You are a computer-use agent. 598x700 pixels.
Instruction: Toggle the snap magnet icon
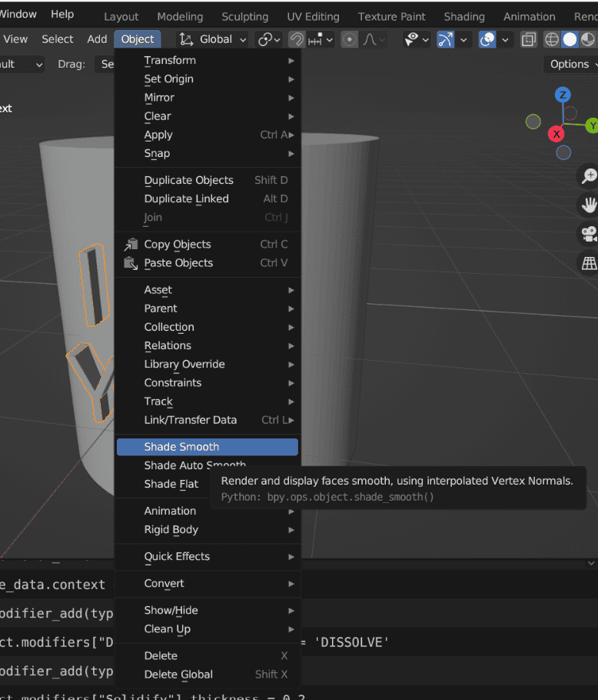pos(297,40)
